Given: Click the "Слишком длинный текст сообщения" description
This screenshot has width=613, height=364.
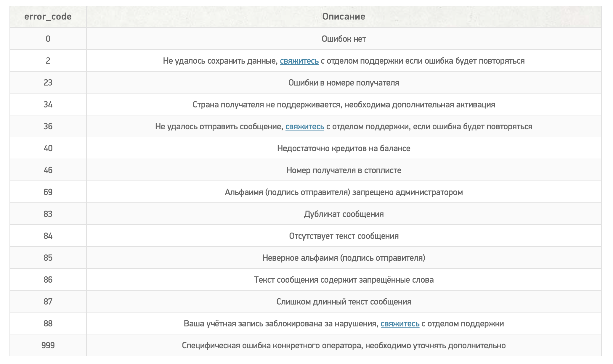Looking at the screenshot, I should (344, 302).
